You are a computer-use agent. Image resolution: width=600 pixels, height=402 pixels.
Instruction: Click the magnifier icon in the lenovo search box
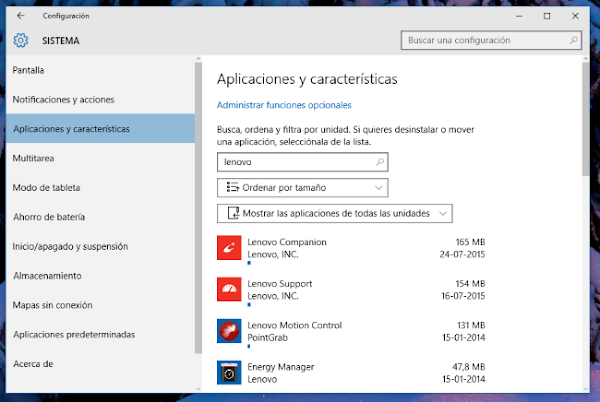point(380,162)
